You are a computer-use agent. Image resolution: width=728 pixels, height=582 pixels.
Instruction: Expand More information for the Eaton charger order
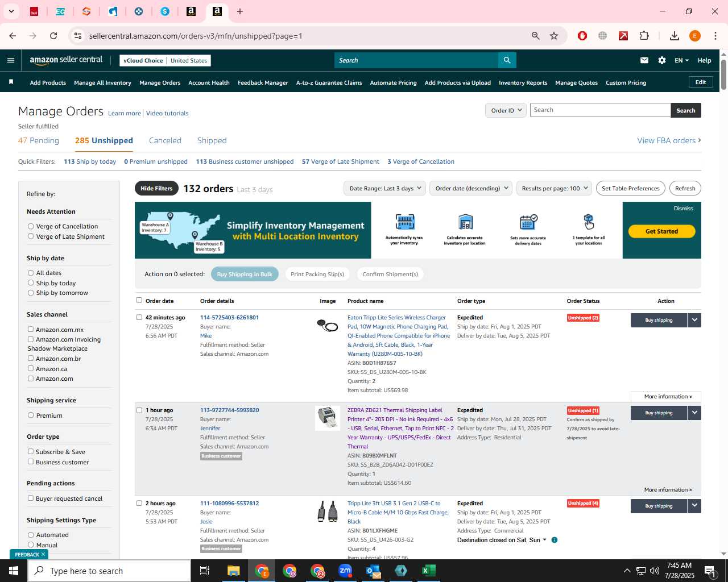click(668, 397)
